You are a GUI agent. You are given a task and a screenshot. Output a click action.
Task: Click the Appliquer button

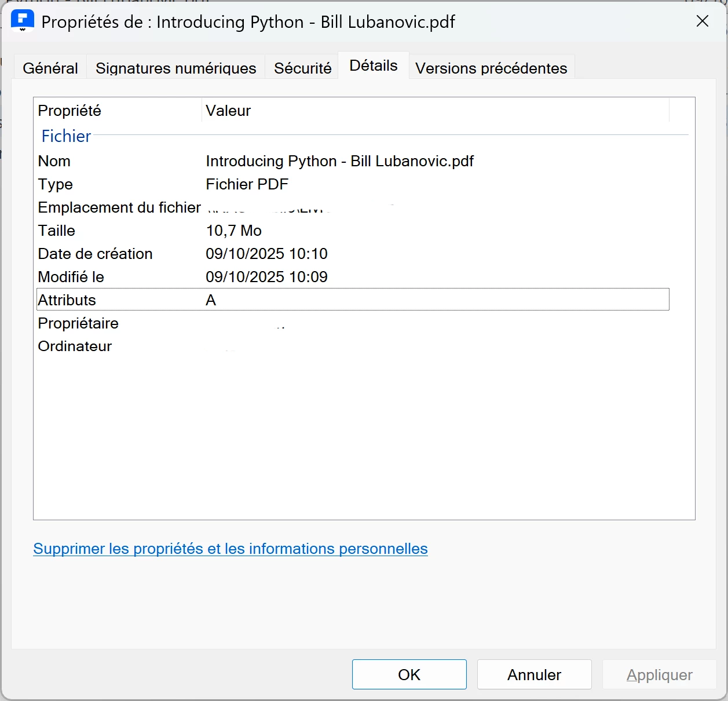point(660,674)
